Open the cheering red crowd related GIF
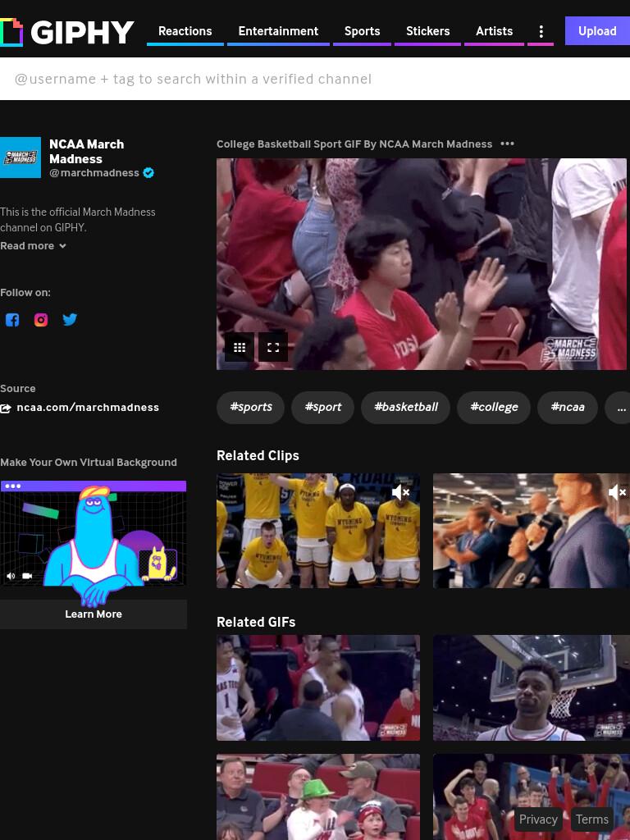Viewport: 630px width, 840px height. 532,797
